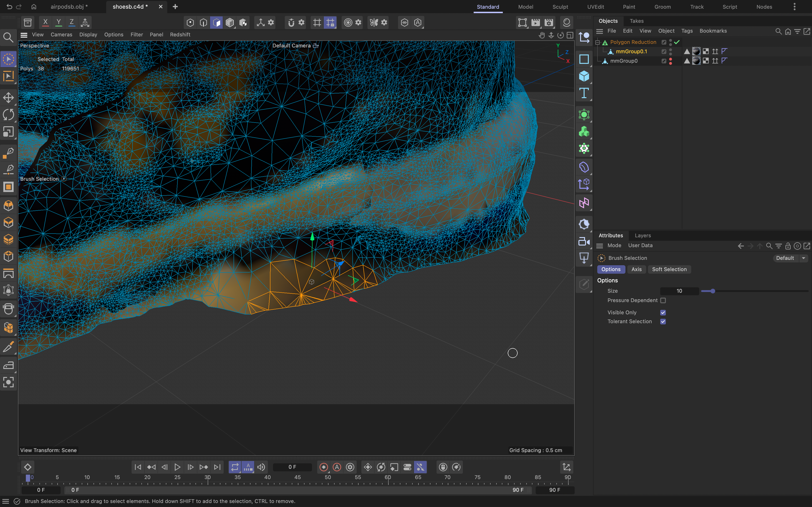Collapse the Polygon Reduction hierarchy
Image resolution: width=812 pixels, height=507 pixels.
pos(598,42)
